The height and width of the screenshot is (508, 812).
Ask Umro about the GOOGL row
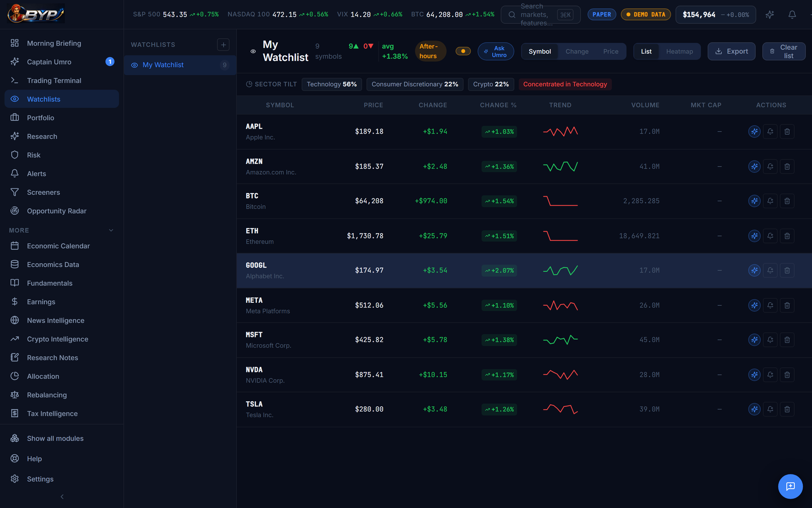click(x=754, y=270)
